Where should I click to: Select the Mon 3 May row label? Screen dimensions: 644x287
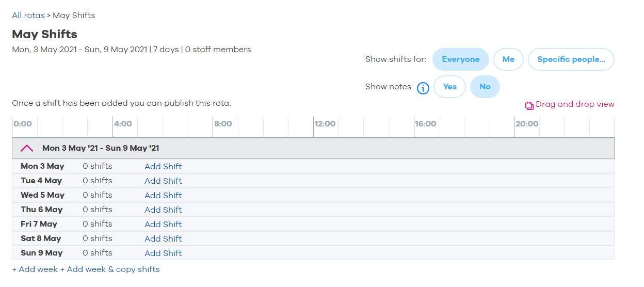click(42, 166)
